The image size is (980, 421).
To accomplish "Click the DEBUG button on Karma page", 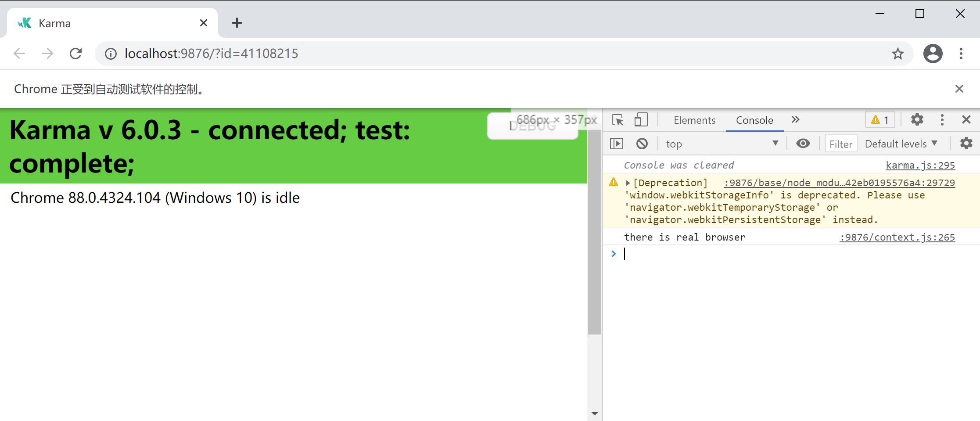I will pos(532,126).
